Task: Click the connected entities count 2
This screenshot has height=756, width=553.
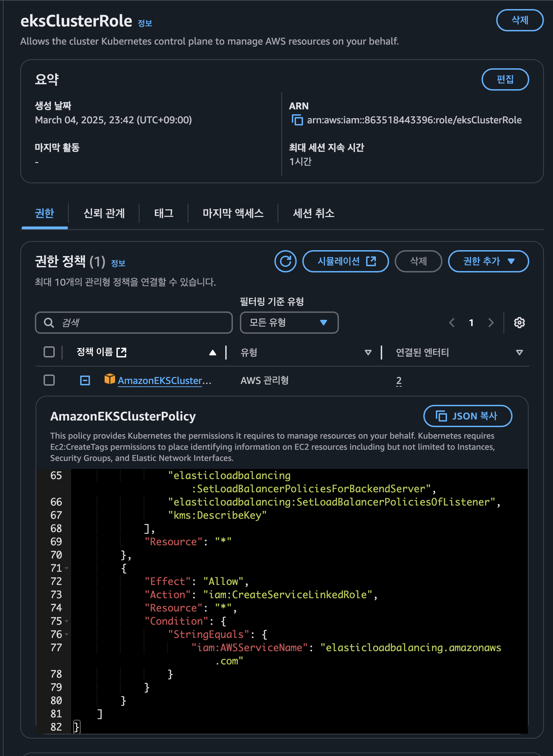Action: 399,380
